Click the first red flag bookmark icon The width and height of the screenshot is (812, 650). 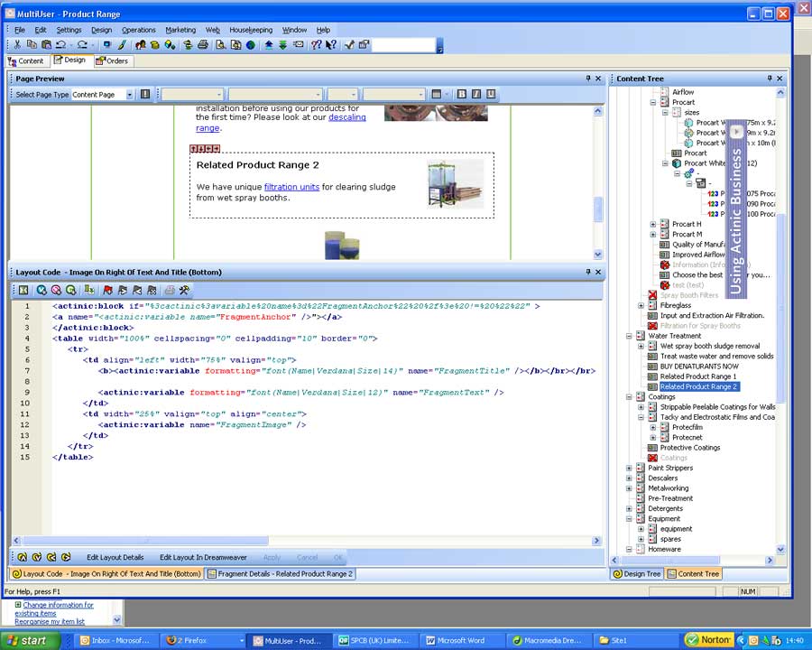(x=108, y=290)
